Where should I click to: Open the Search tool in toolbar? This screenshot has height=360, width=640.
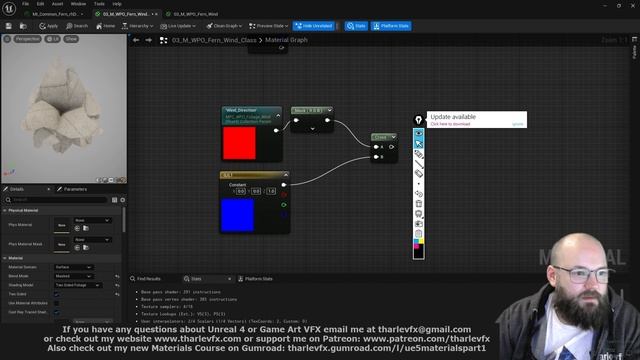(77, 26)
